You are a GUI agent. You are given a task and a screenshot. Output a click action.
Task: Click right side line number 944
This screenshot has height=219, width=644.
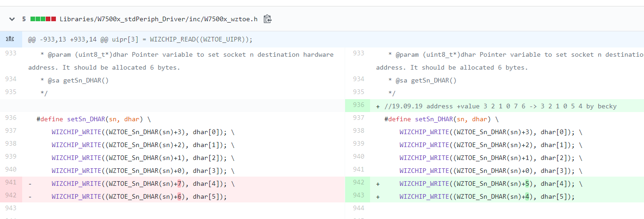[358, 208]
